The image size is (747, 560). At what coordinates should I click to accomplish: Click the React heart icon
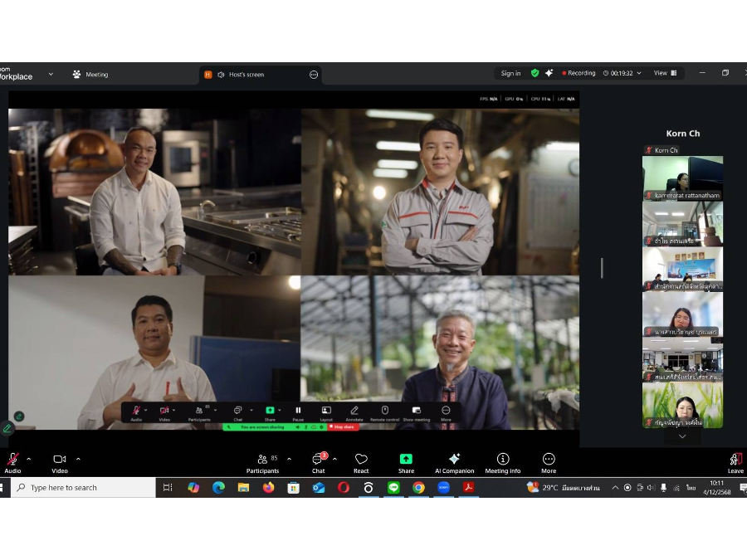(361, 461)
